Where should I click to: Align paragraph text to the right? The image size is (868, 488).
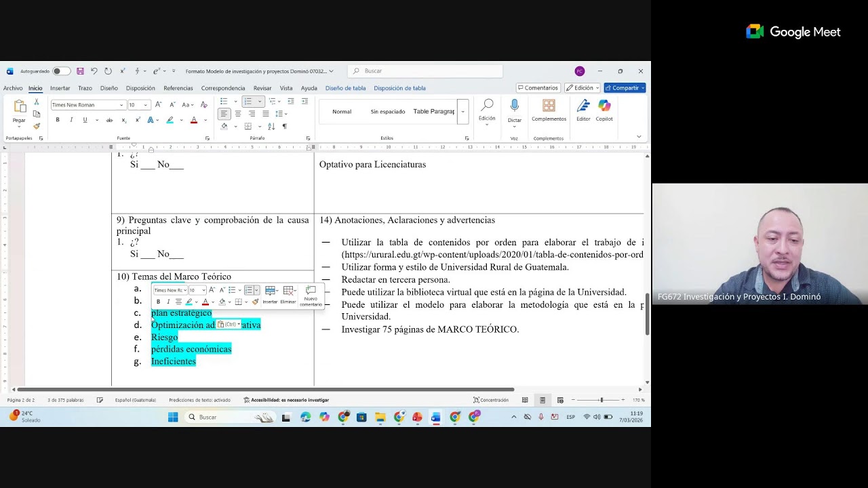(252, 114)
